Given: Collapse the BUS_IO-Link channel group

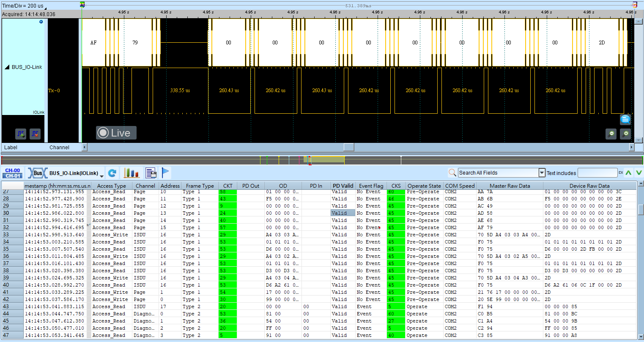Looking at the screenshot, I should (7, 67).
